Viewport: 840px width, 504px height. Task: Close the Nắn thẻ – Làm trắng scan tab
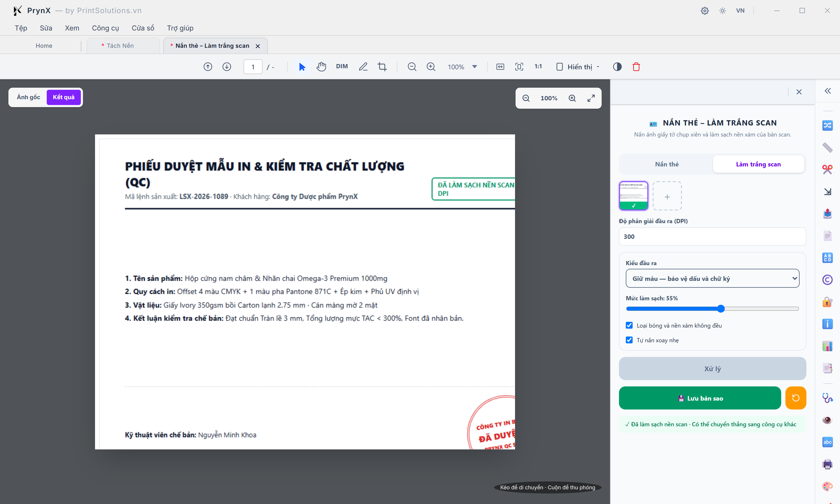pyautogui.click(x=258, y=46)
